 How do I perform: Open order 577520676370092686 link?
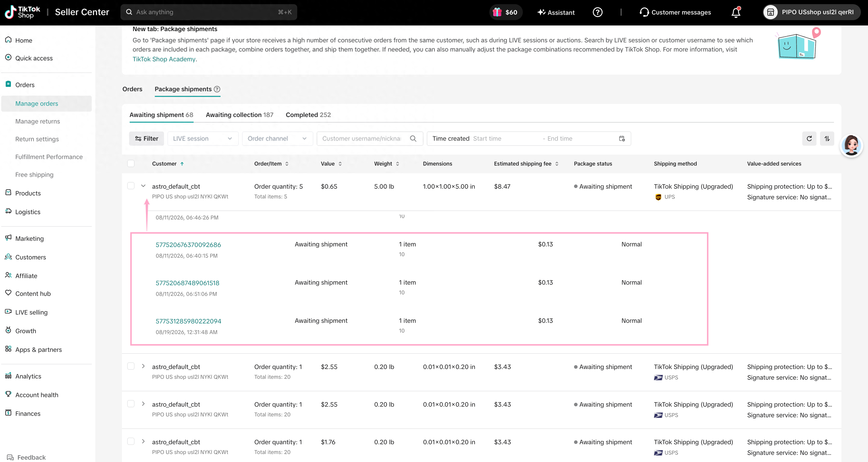[x=188, y=245]
